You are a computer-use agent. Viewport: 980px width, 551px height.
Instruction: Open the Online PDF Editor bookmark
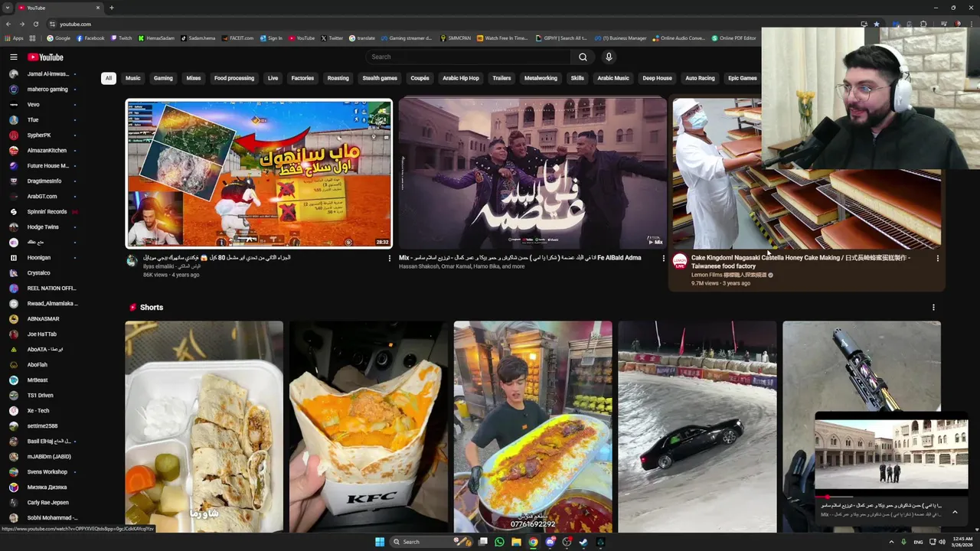733,38
